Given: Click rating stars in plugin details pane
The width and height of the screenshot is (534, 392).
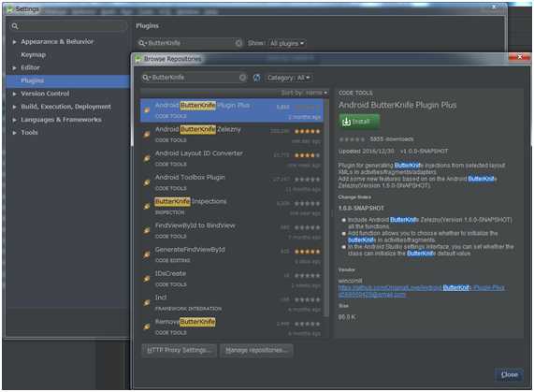Looking at the screenshot, I should 352,139.
